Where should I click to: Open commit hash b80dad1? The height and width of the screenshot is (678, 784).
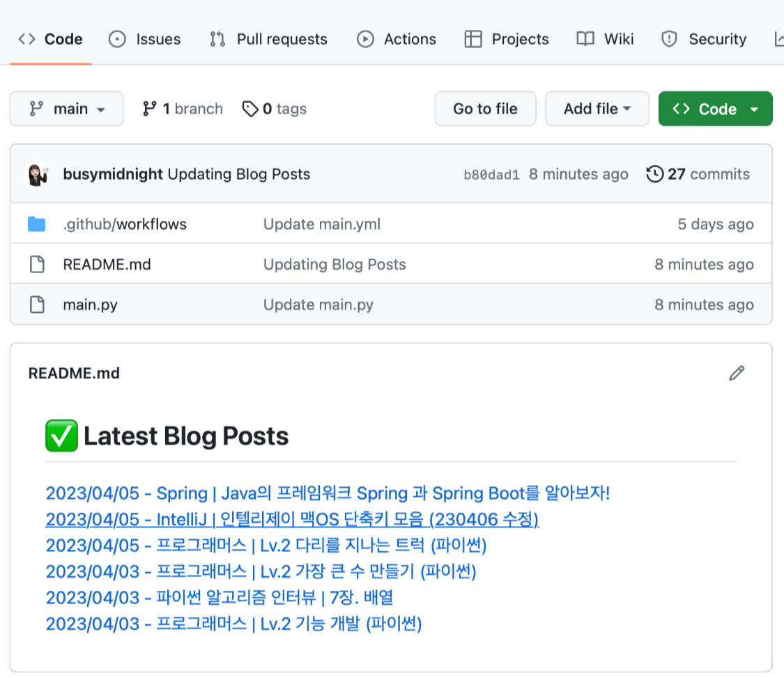(x=491, y=174)
